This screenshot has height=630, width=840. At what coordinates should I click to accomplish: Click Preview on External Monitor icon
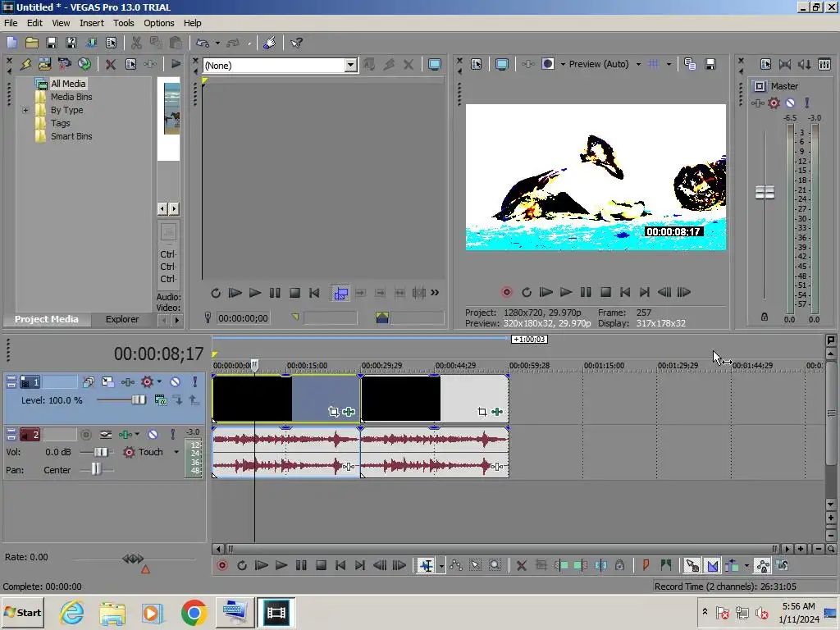coord(502,64)
